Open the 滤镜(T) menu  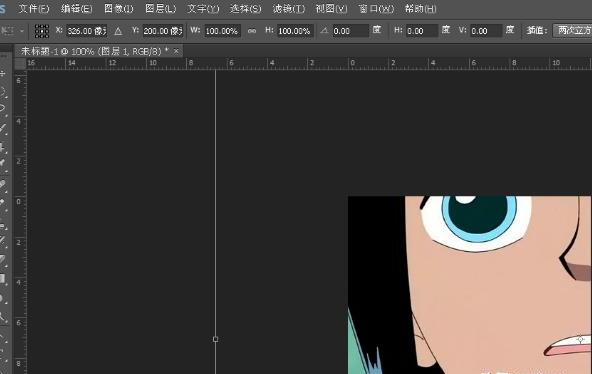point(288,8)
